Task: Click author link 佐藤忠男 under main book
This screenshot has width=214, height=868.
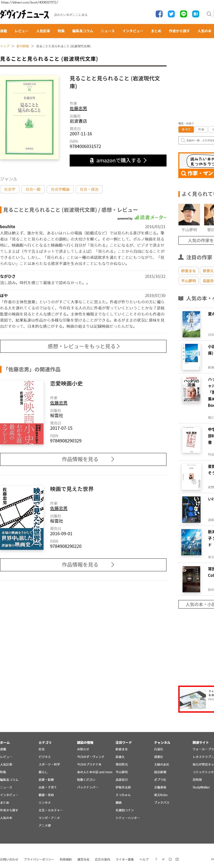Action: pyautogui.click(x=78, y=109)
